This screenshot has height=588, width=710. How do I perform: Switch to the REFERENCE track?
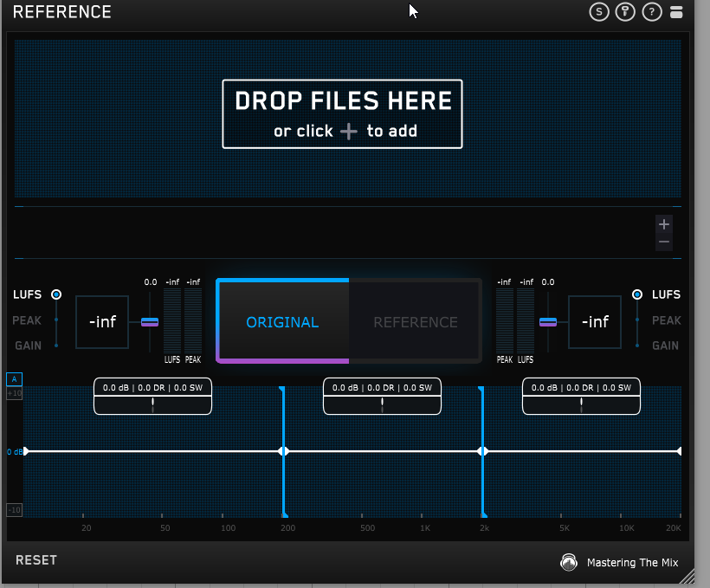pos(416,322)
